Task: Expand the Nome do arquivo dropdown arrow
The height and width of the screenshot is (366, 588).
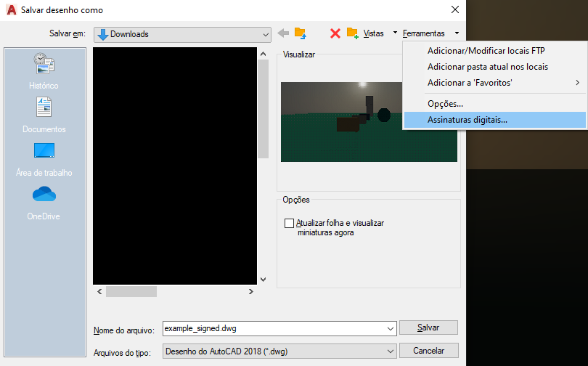Action: pyautogui.click(x=391, y=328)
